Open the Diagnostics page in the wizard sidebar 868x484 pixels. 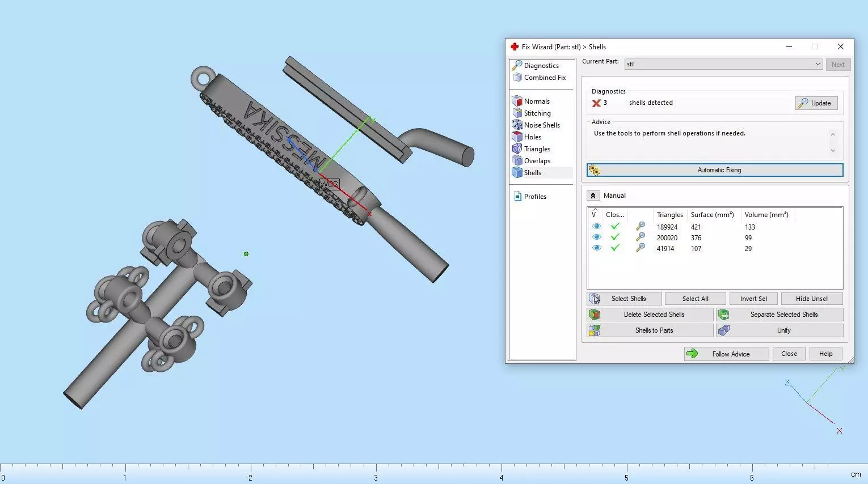tap(541, 66)
